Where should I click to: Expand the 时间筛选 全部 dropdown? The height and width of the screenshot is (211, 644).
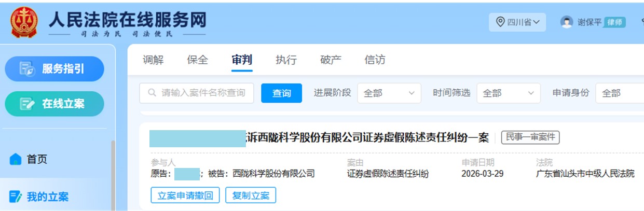click(x=509, y=93)
